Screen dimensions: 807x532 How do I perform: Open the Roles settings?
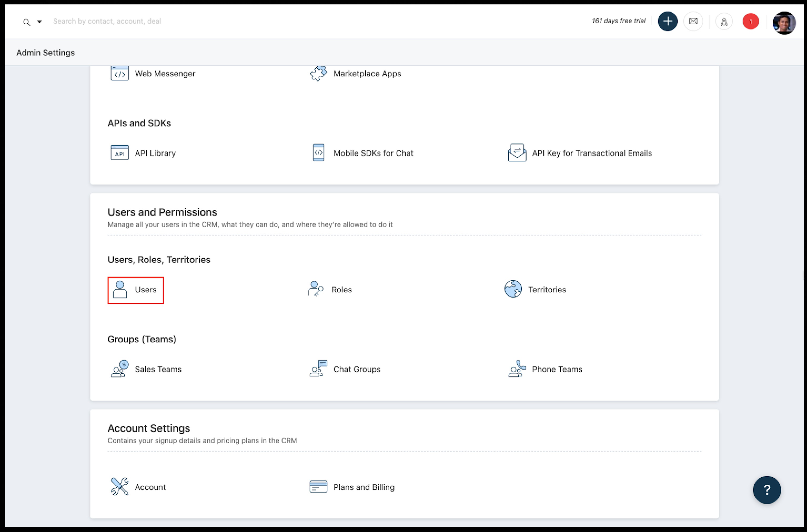coord(341,289)
